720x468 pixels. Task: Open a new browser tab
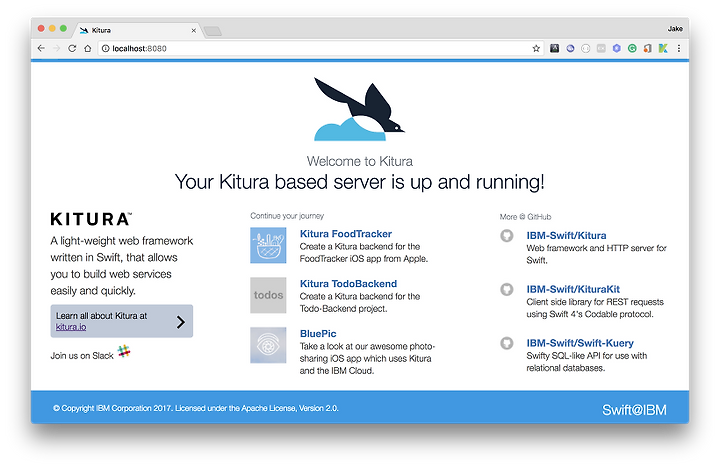click(213, 31)
